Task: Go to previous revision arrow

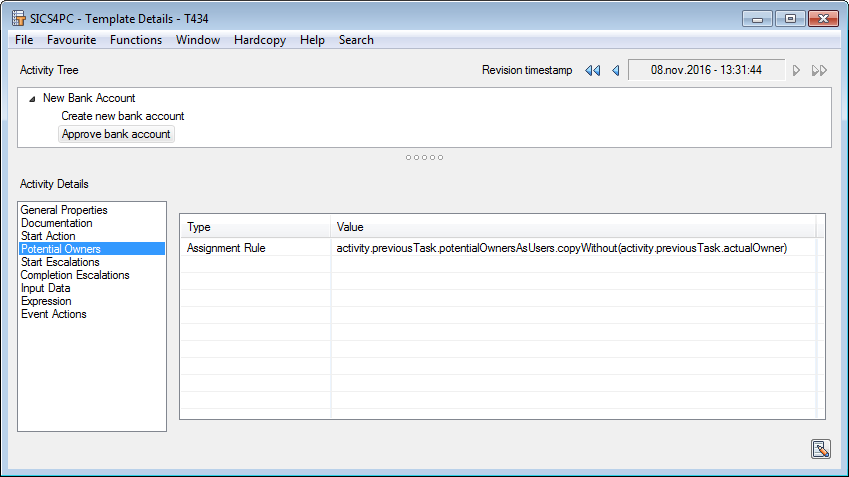Action: coord(615,70)
